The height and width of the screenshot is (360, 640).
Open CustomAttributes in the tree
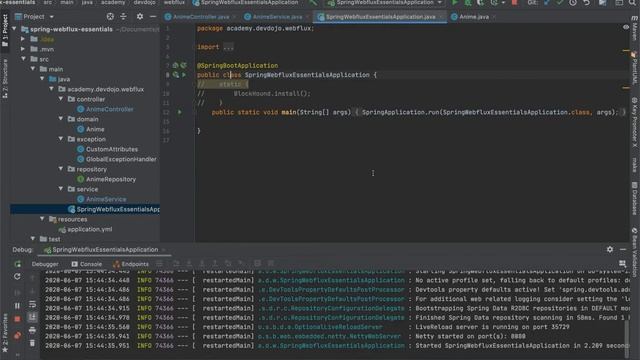pyautogui.click(x=111, y=149)
